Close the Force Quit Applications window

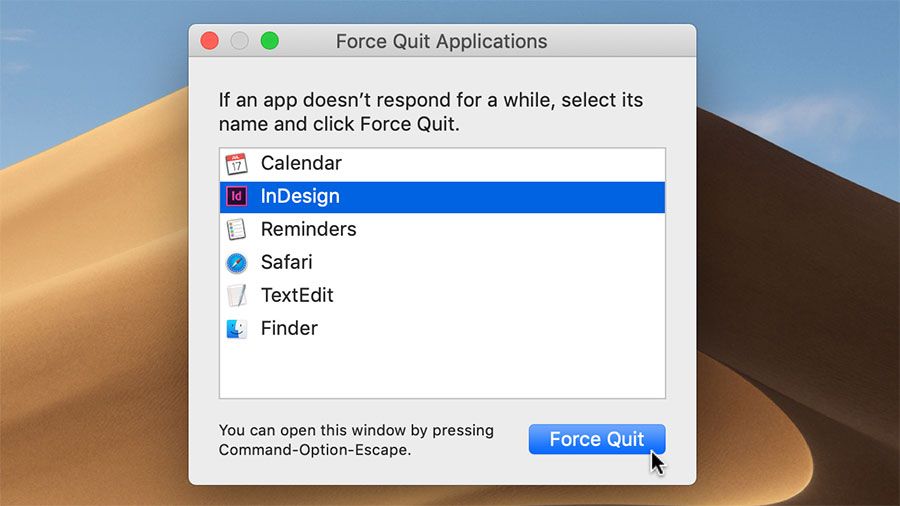click(x=209, y=41)
